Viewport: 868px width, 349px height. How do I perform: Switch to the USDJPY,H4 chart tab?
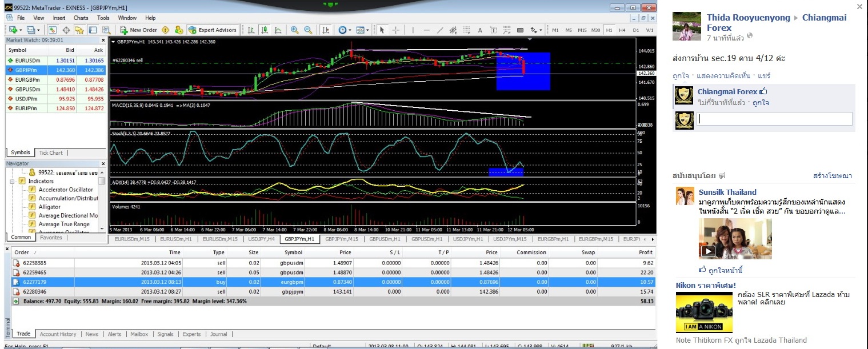pyautogui.click(x=262, y=239)
